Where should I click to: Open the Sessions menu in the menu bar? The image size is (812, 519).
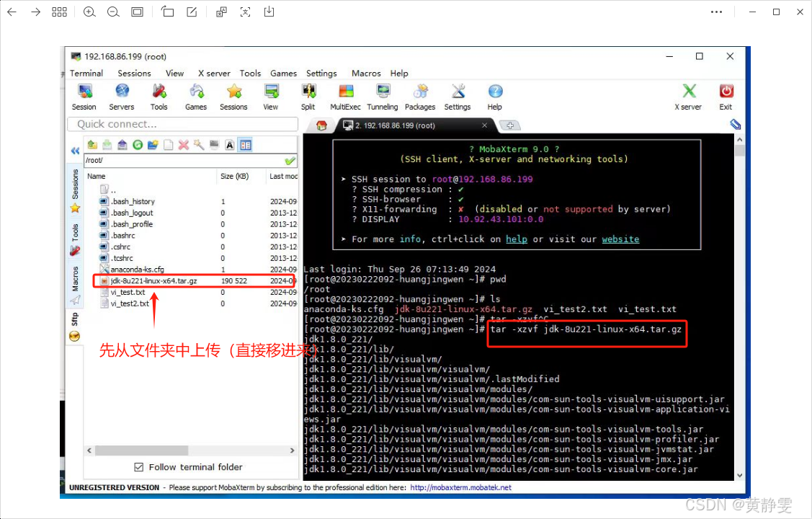click(x=134, y=74)
